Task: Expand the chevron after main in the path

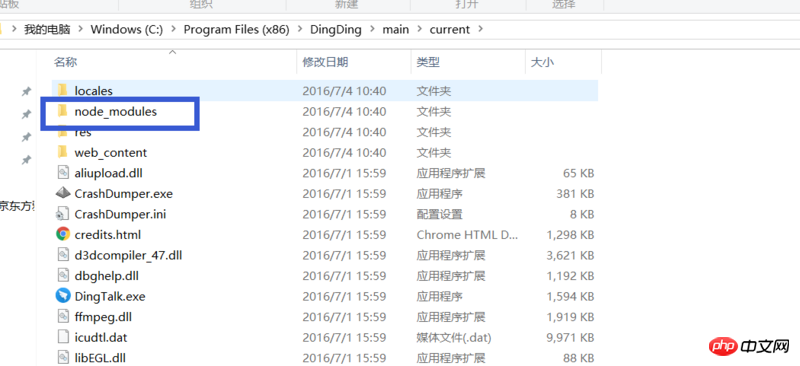Action: point(419,30)
